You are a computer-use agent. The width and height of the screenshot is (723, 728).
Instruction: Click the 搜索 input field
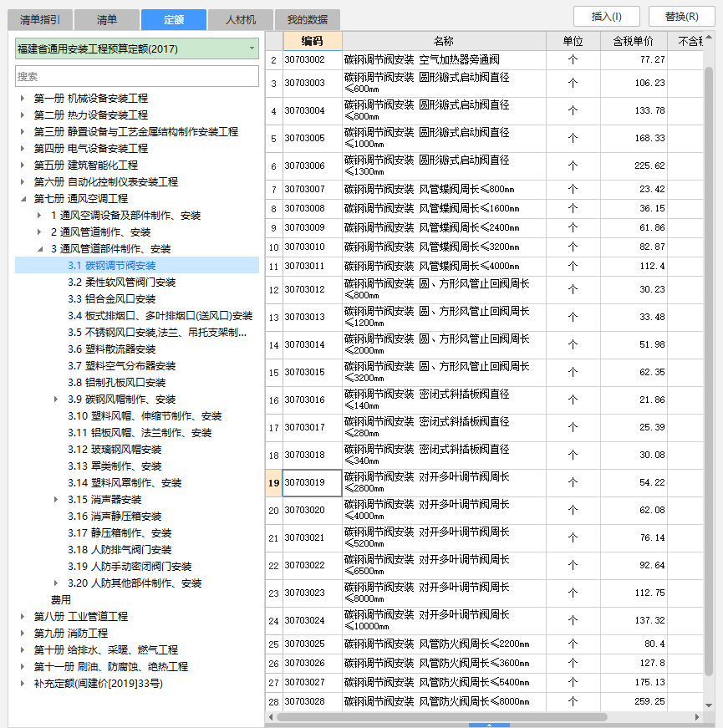(137, 76)
